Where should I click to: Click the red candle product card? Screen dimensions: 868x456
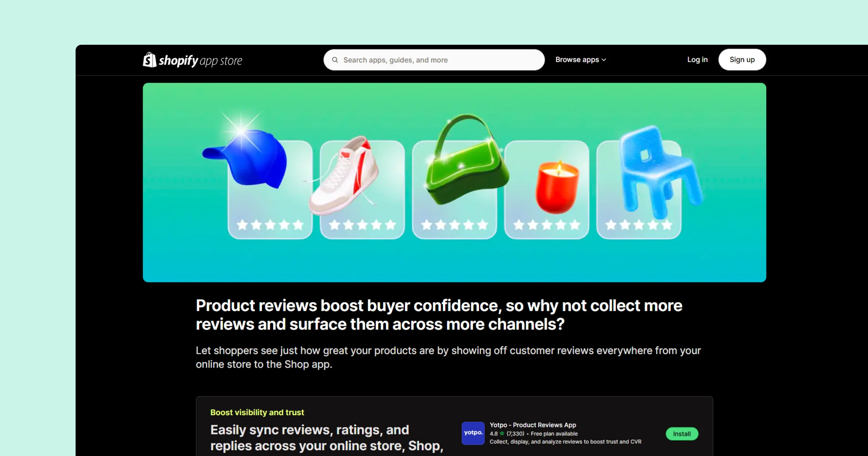pos(546,189)
